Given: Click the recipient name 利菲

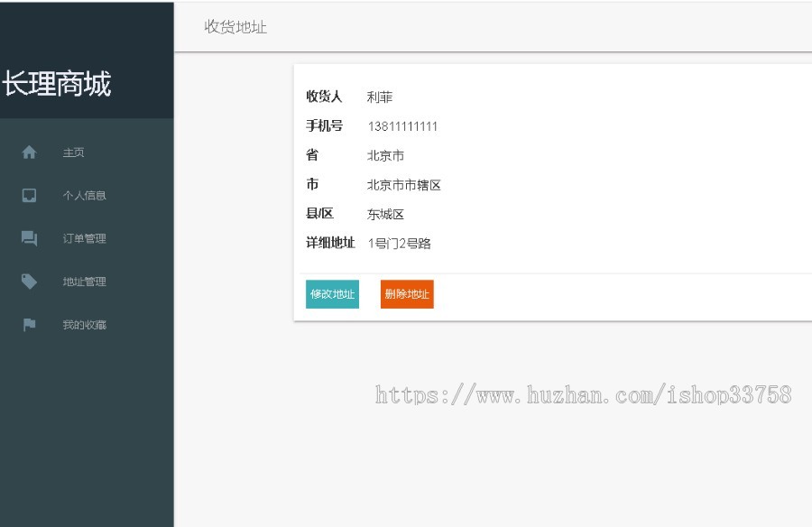Looking at the screenshot, I should click(x=378, y=97).
